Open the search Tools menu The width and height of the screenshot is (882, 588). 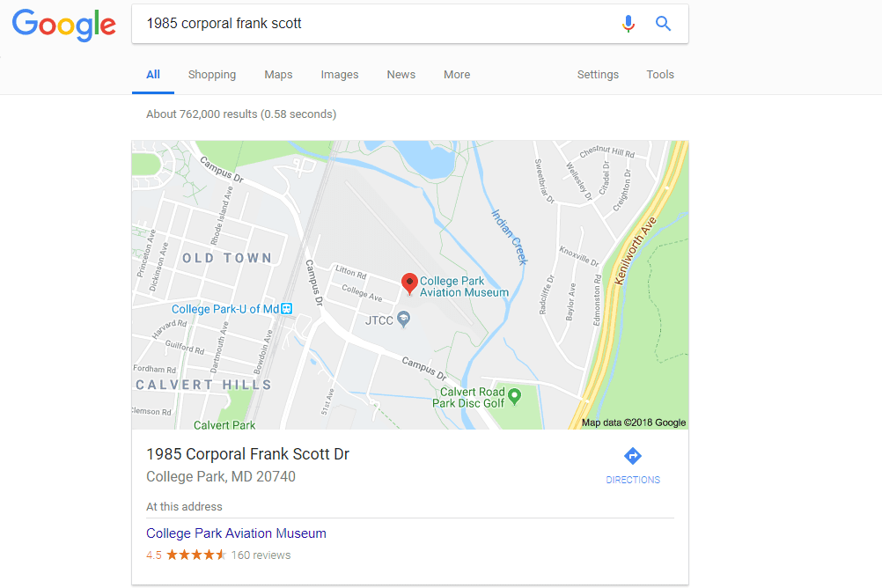[x=660, y=75]
